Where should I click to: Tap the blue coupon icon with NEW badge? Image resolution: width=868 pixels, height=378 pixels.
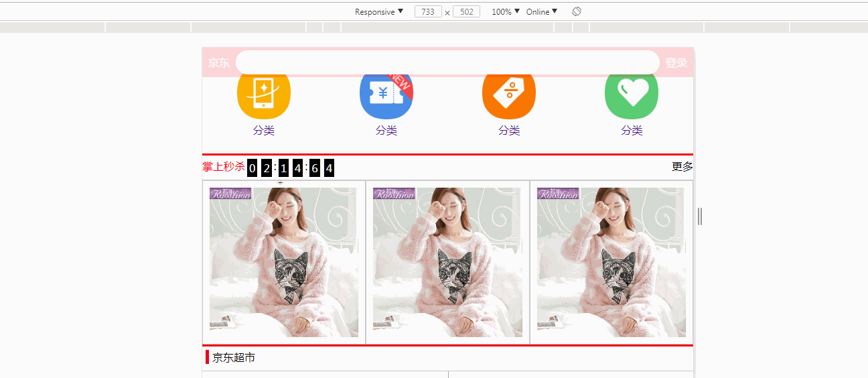click(386, 96)
